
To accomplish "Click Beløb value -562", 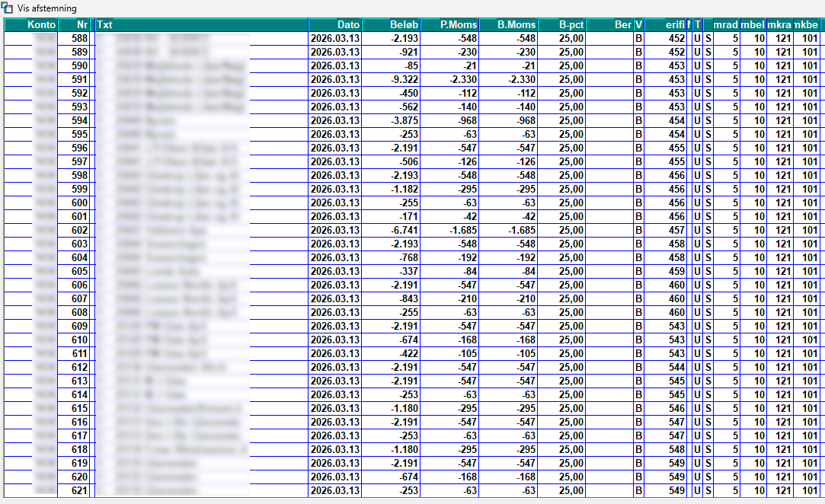I will point(409,107).
